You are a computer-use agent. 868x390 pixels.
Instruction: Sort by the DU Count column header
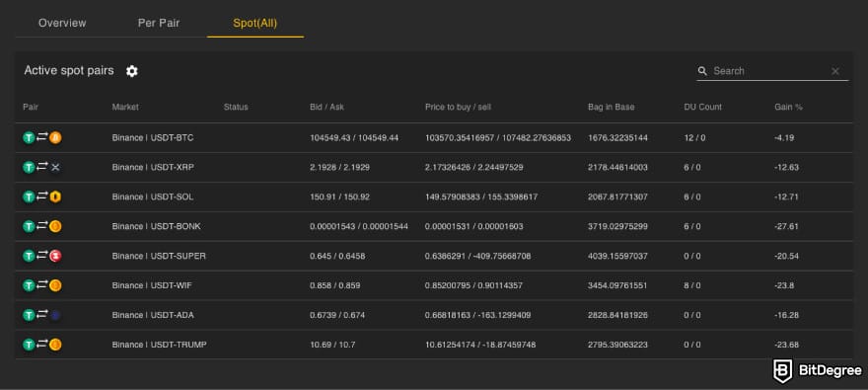point(703,107)
